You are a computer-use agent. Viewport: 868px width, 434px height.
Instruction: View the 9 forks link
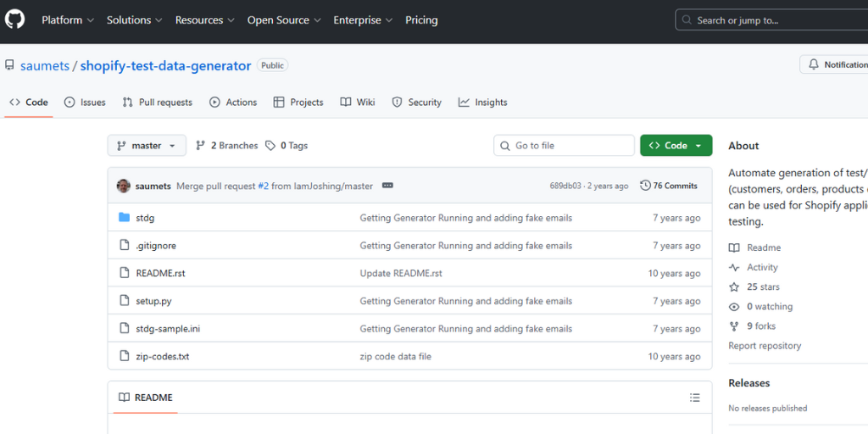tap(753, 326)
